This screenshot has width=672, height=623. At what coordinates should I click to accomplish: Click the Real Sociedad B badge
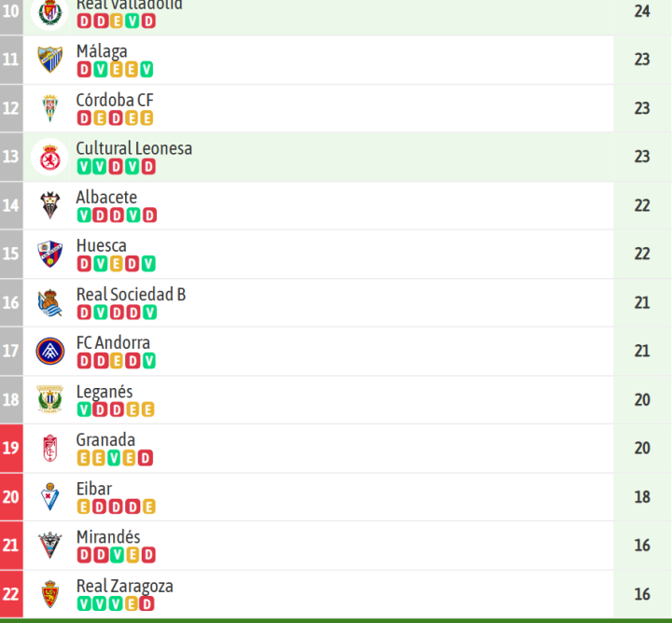coord(49,302)
